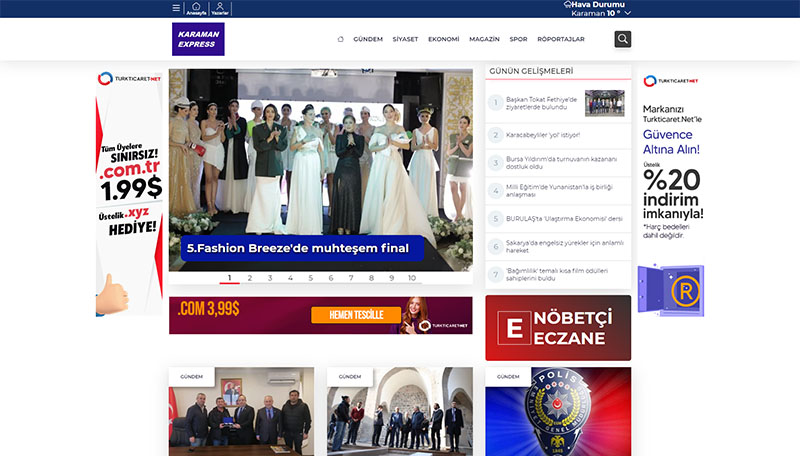Open the EKONOMİ menu item

(x=443, y=39)
